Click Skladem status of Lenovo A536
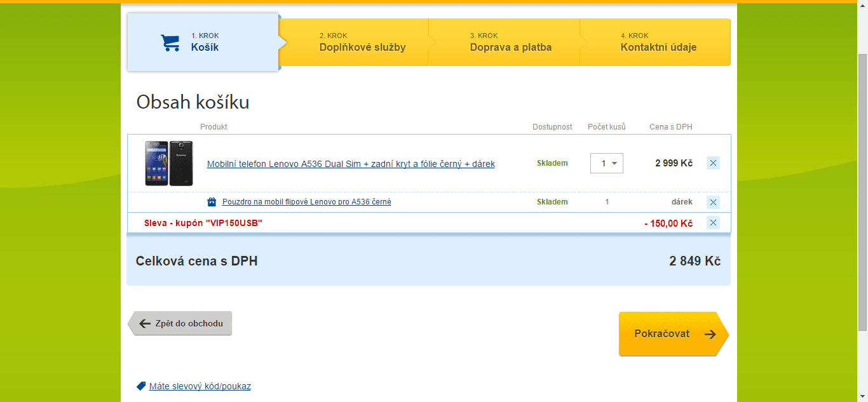Viewport: 868px width, 402px height. point(552,163)
